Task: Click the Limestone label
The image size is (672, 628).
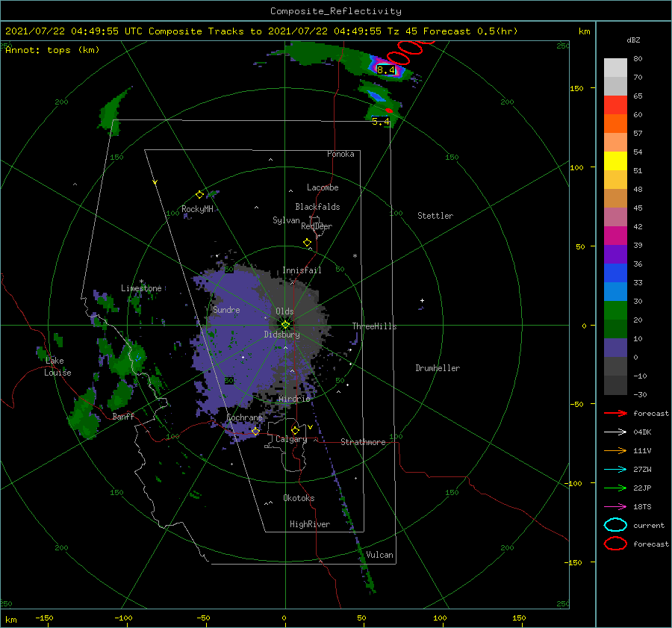Action: click(141, 288)
